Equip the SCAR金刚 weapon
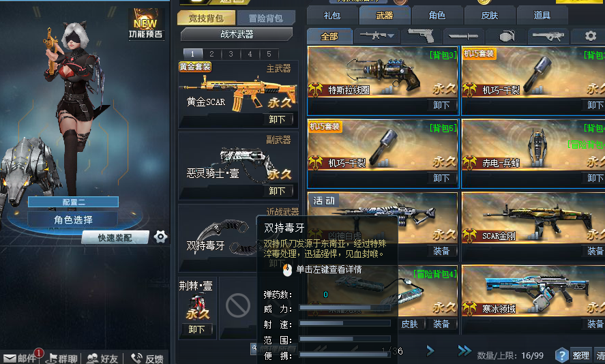This screenshot has width=605, height=364. pyautogui.click(x=594, y=251)
